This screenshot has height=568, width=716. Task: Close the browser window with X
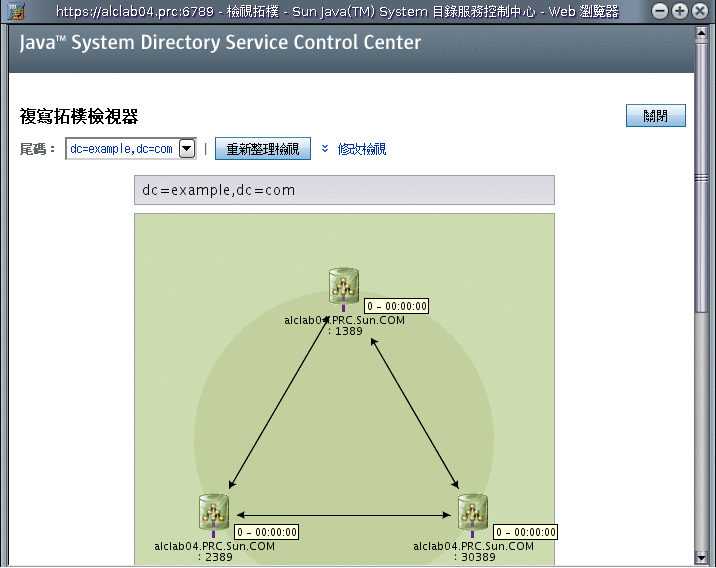click(x=700, y=11)
